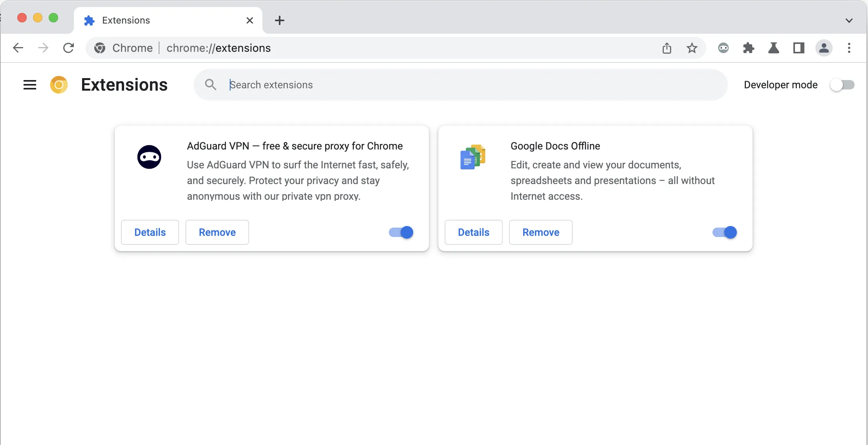868x445 pixels.
Task: Turn off the Google Docs Offline toggle
Action: (x=725, y=232)
